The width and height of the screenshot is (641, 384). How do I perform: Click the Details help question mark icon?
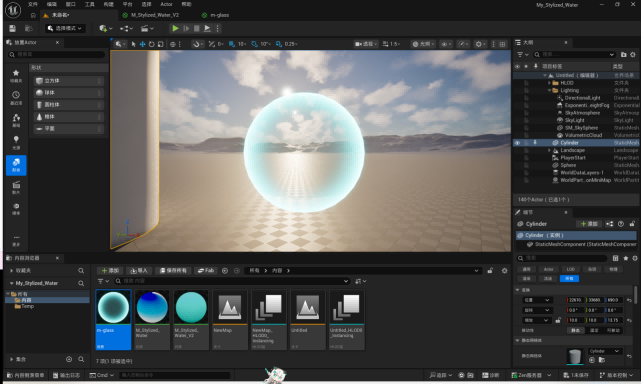[x=621, y=224]
